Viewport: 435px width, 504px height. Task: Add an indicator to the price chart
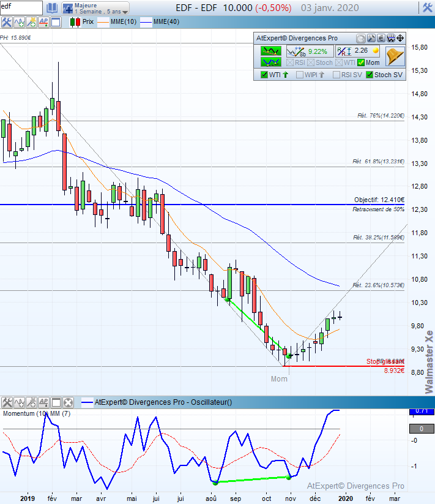[x=19, y=22]
